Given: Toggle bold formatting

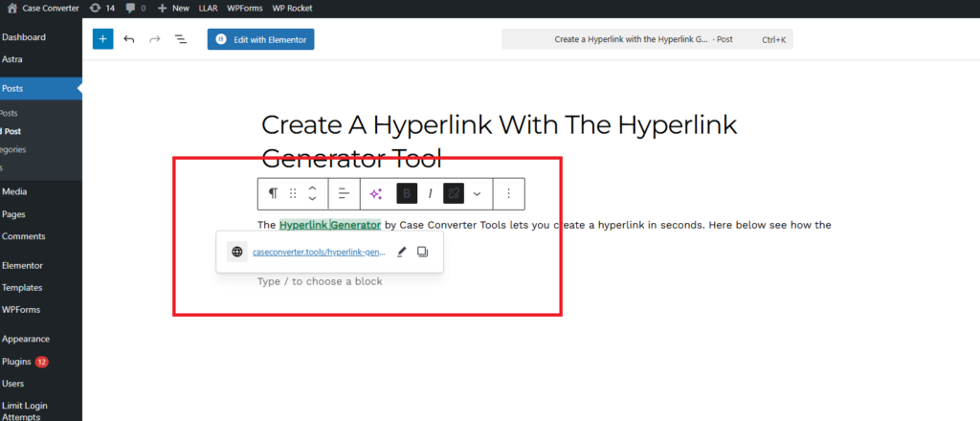Looking at the screenshot, I should tap(407, 193).
